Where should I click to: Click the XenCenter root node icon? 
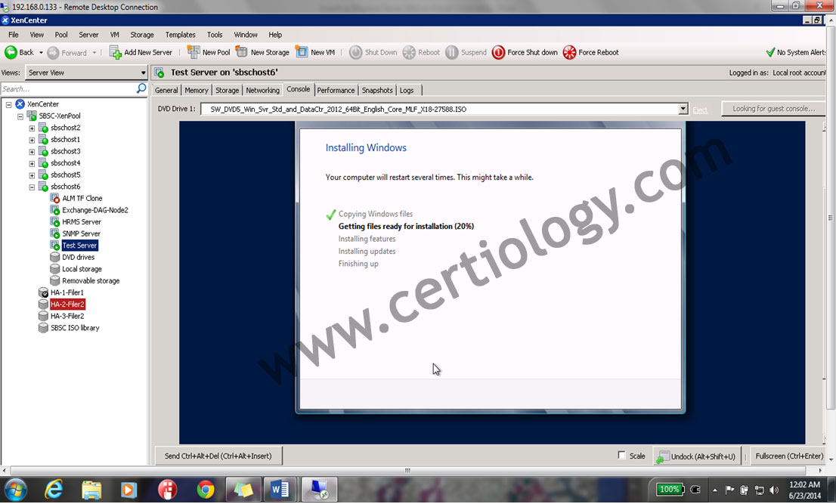coord(20,104)
